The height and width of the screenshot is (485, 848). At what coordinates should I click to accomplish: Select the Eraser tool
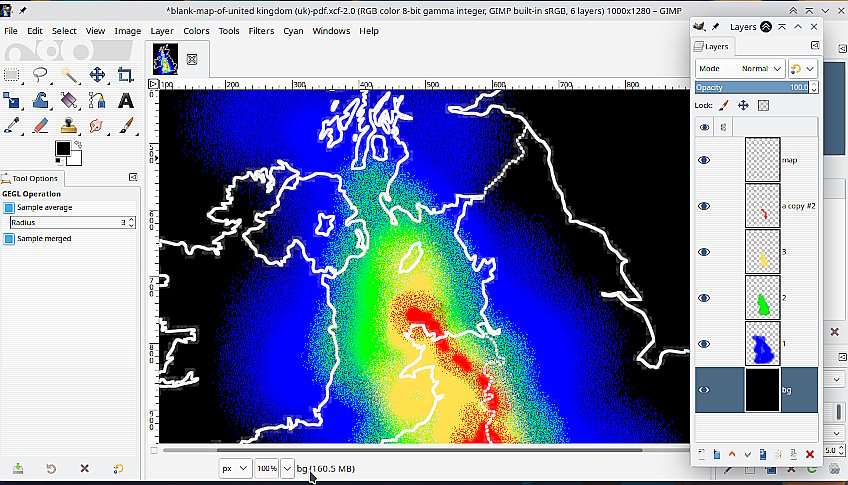(40, 126)
